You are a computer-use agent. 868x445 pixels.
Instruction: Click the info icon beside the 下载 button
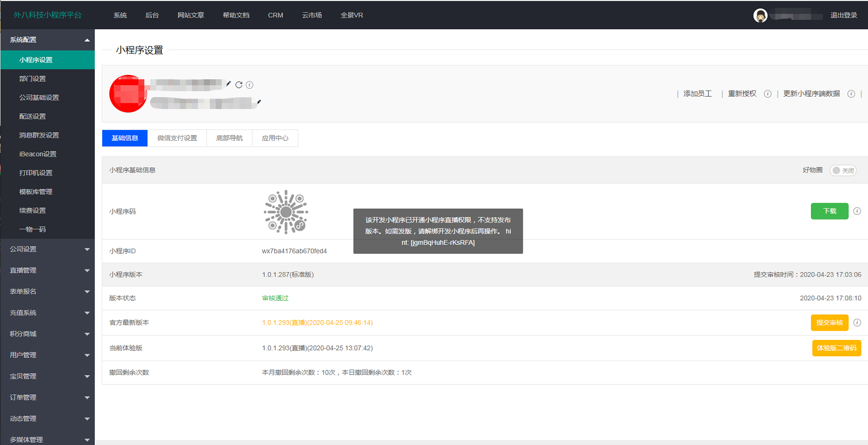point(857,211)
